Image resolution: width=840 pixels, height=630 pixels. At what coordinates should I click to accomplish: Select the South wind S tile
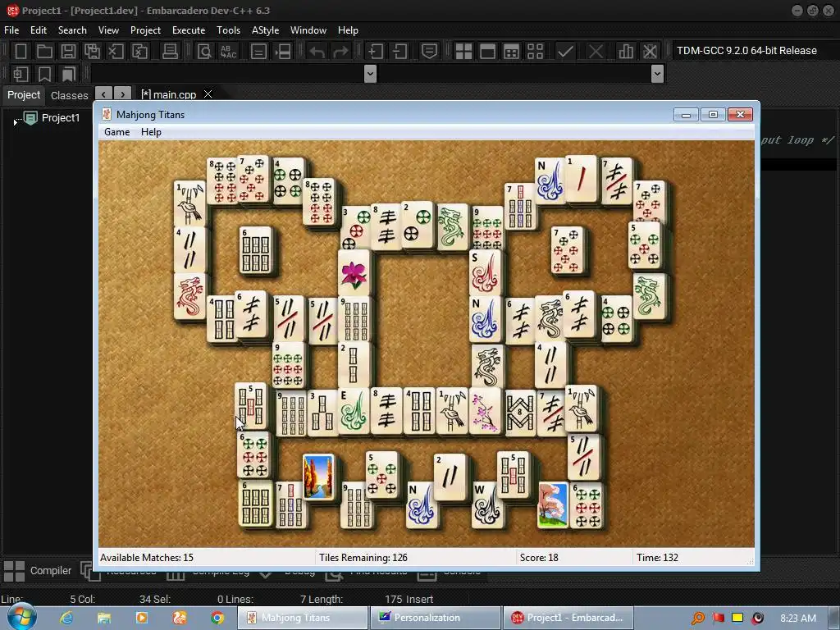[x=486, y=272]
